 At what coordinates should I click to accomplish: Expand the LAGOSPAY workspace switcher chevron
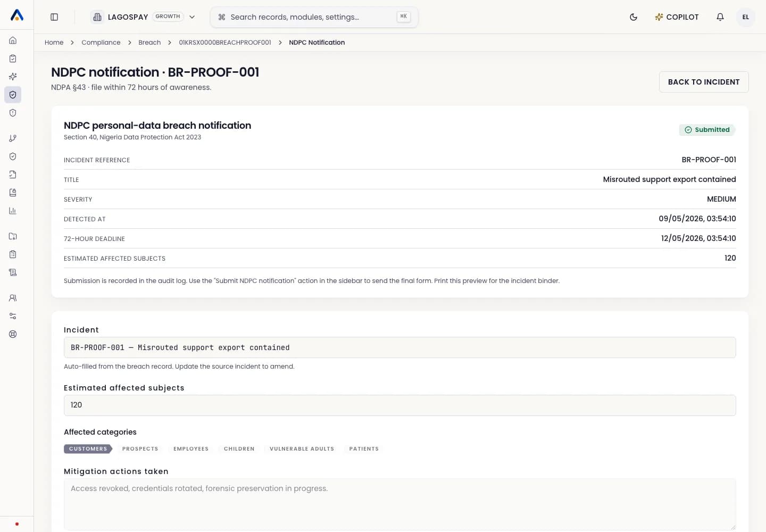click(x=192, y=17)
